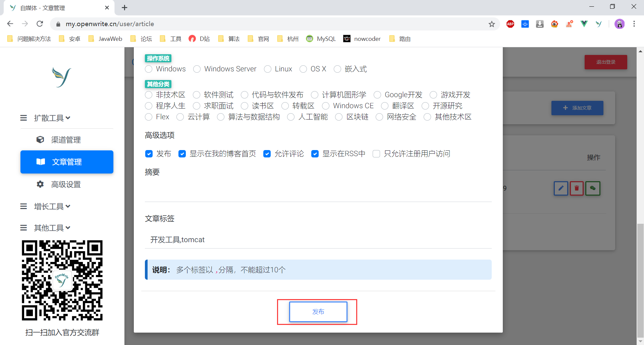This screenshot has height=345, width=644.
Task: Click the 添加文章 add article button
Action: pos(577,108)
